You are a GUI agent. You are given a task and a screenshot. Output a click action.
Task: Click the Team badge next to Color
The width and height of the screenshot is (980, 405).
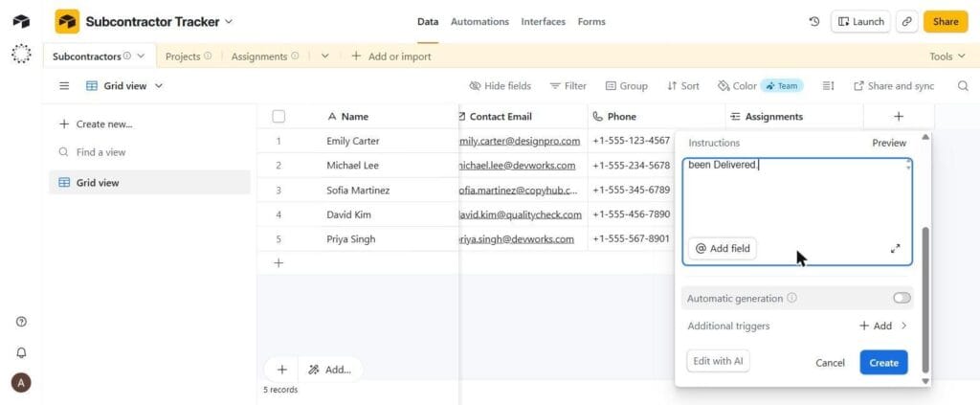782,85
